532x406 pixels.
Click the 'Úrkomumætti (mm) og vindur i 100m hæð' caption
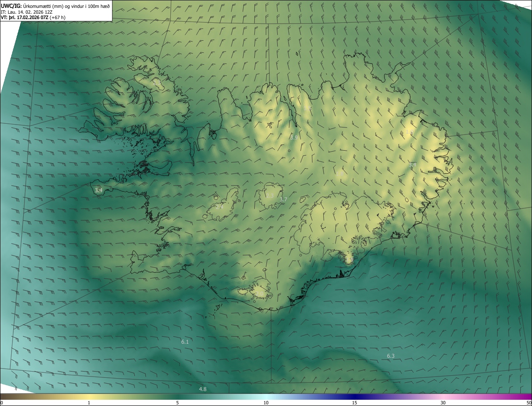[67, 6]
